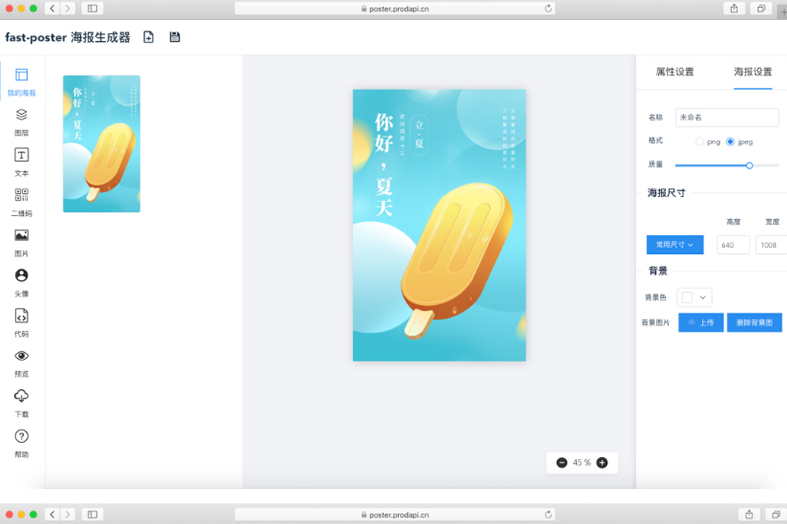Add a 图片 image element
Viewport: 787px width, 524px height.
[21, 236]
